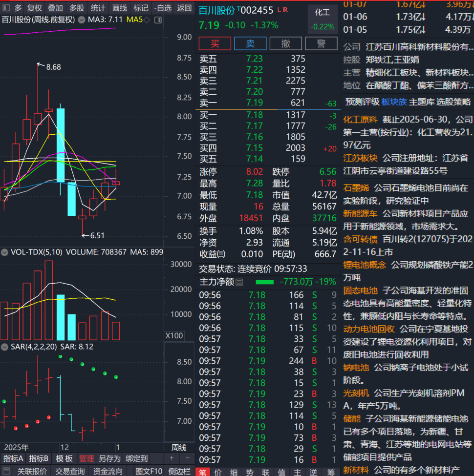Toggle the right panel icon beside MA5 diamond
474x476 pixels.
(x=158, y=20)
